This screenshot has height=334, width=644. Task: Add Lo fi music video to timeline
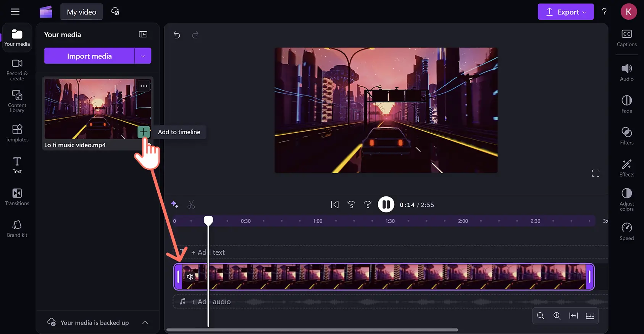[144, 132]
